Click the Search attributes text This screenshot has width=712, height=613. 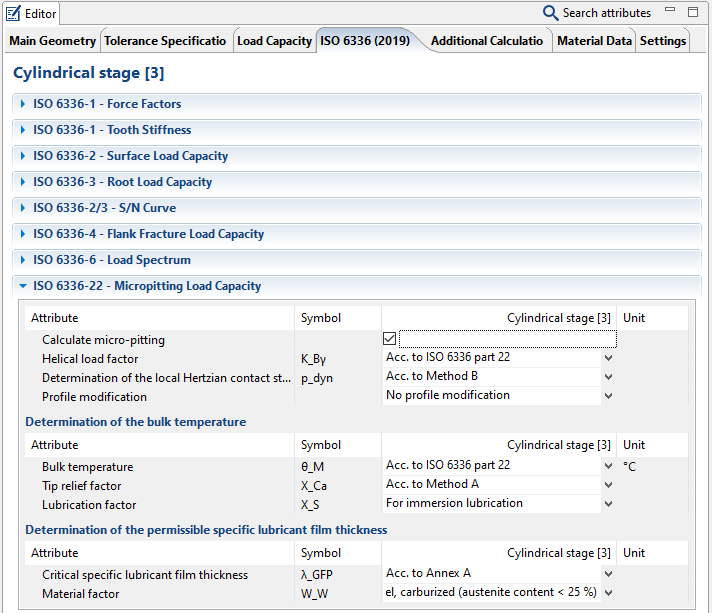pyautogui.click(x=606, y=13)
